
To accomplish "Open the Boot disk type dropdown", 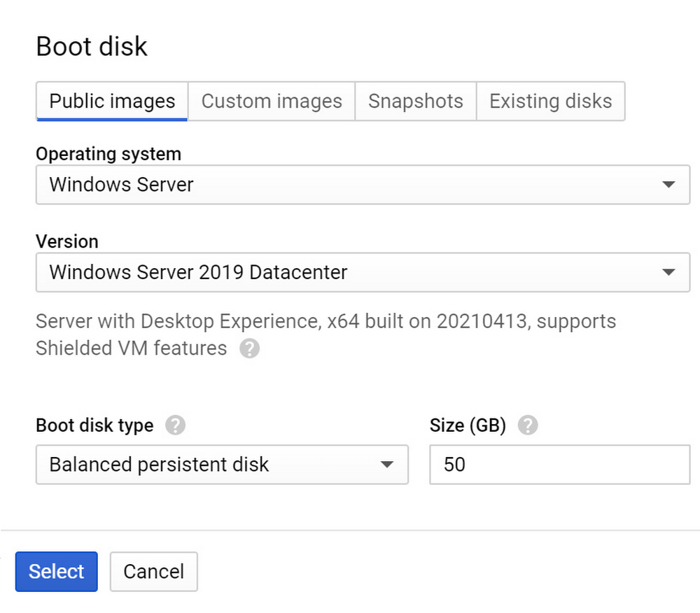I will [x=222, y=465].
